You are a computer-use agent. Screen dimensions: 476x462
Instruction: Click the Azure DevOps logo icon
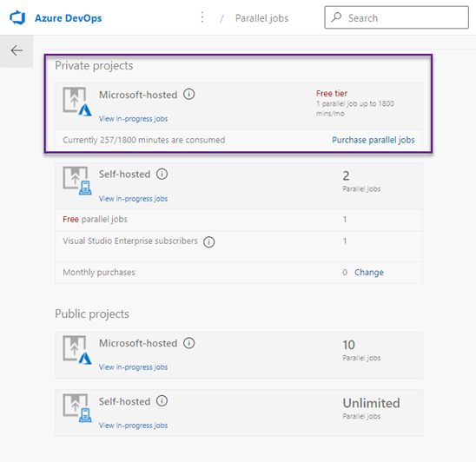tap(17, 18)
